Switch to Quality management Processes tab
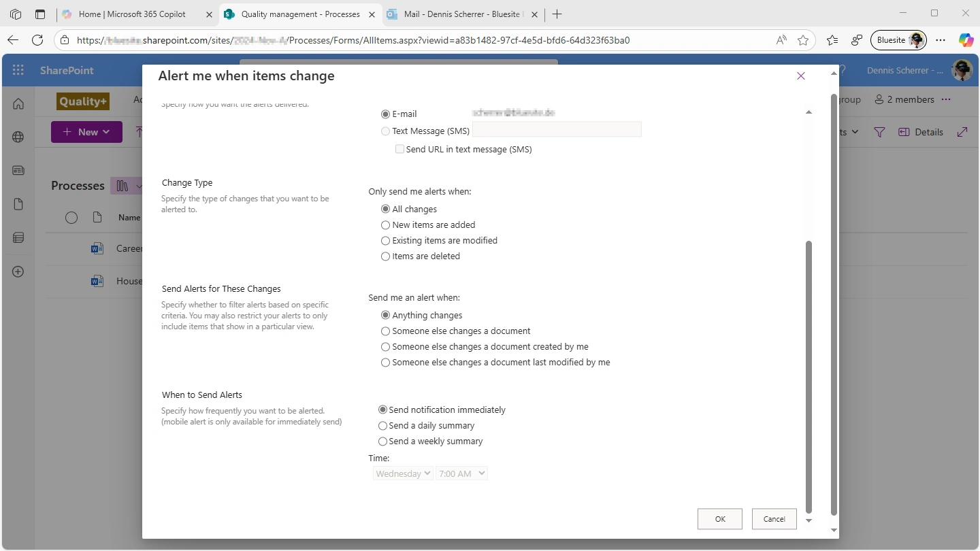 pyautogui.click(x=300, y=14)
